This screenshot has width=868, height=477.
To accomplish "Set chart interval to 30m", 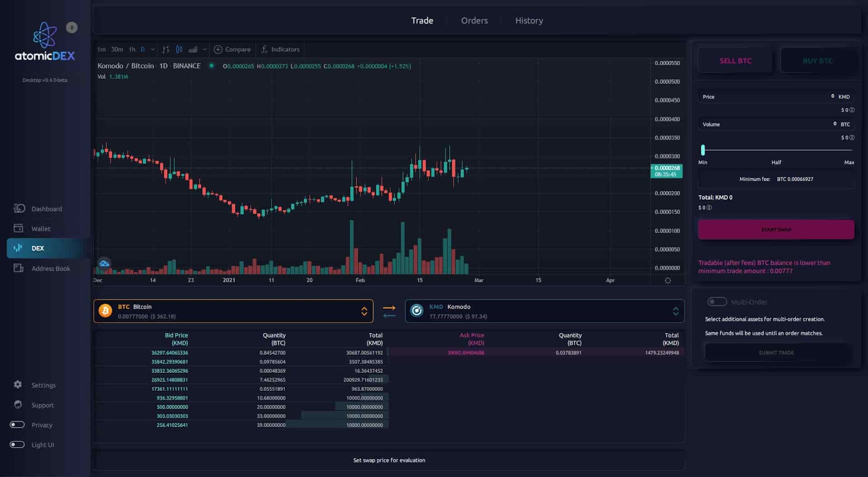I will [x=117, y=49].
